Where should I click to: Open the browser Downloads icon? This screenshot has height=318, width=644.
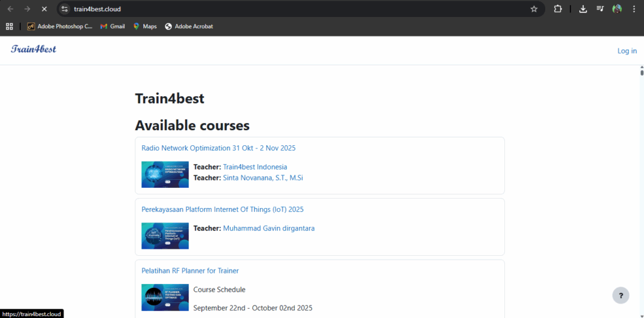(x=583, y=9)
